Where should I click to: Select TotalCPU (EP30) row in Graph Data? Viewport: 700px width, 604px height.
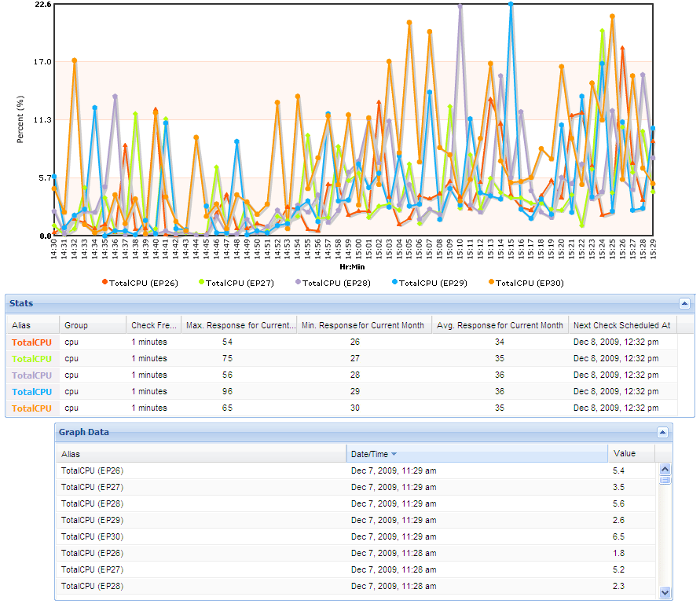[x=356, y=536]
